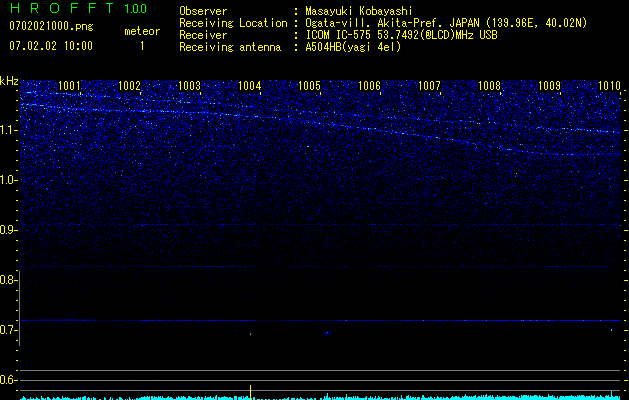
Task: Click the version number 1.00
Action: [x=134, y=9]
